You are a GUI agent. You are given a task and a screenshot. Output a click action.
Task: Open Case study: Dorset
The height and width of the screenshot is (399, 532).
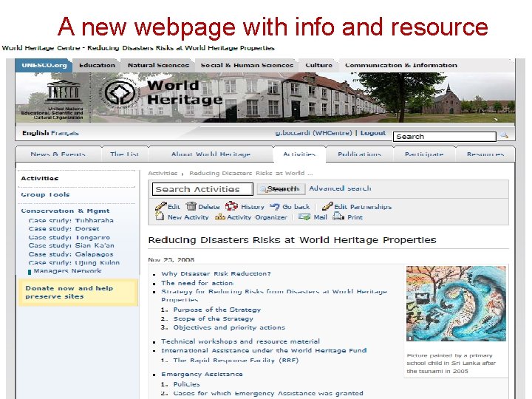[64, 228]
